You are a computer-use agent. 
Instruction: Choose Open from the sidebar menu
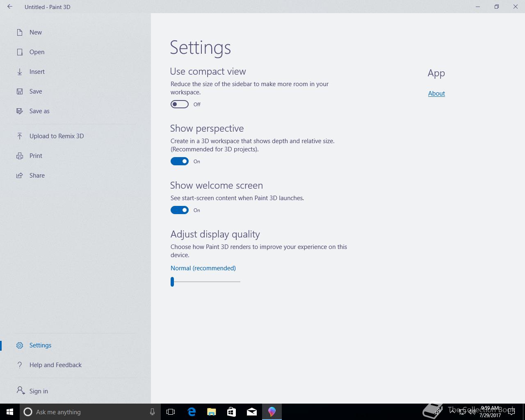coord(75,52)
